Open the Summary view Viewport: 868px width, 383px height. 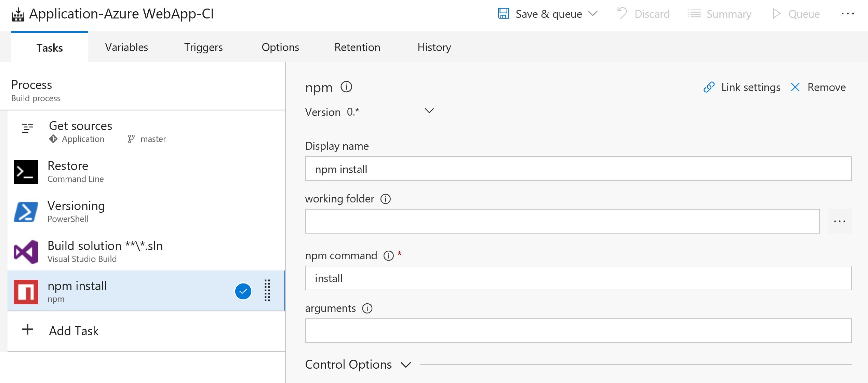[x=729, y=14]
